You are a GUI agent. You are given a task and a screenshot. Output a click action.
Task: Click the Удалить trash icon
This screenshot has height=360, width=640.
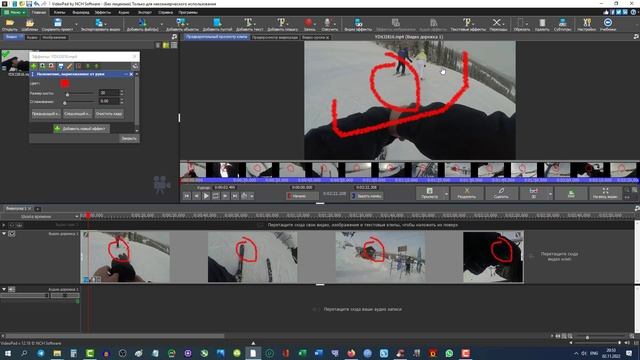pos(542,24)
